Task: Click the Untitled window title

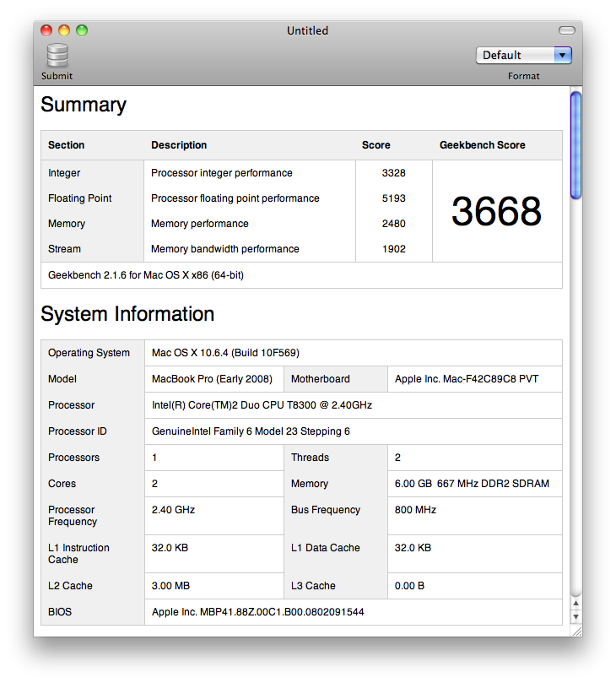Action: pos(308,31)
